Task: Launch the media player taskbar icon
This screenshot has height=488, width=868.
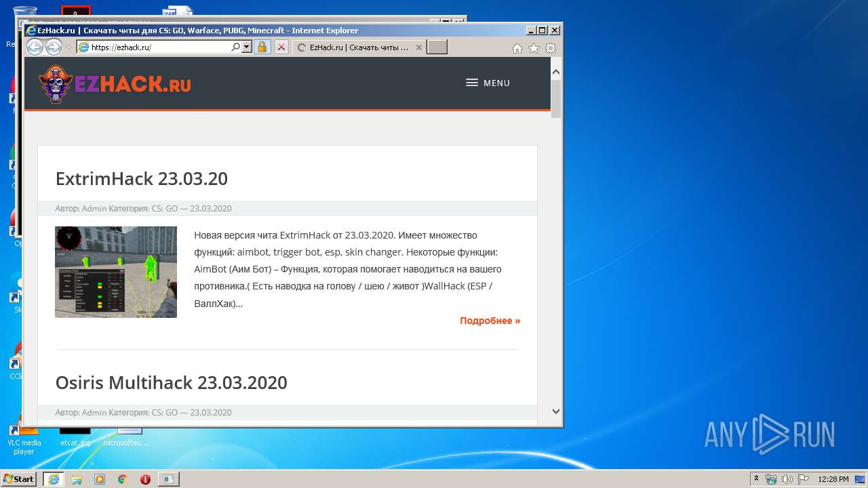Action: 100,479
